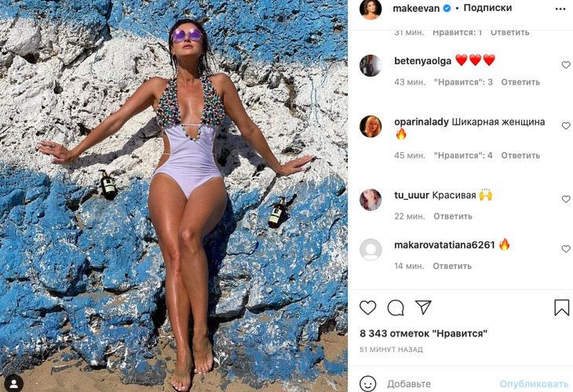Like the post with heart icon
The image size is (573, 392).
pos(367,307)
